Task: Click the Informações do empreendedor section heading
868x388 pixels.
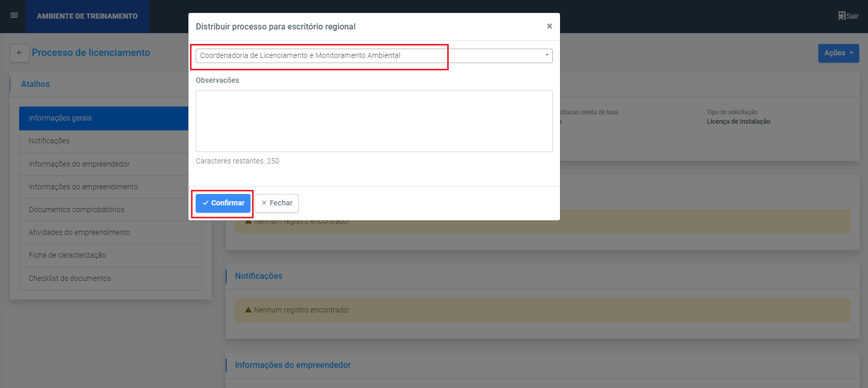Action: point(293,365)
